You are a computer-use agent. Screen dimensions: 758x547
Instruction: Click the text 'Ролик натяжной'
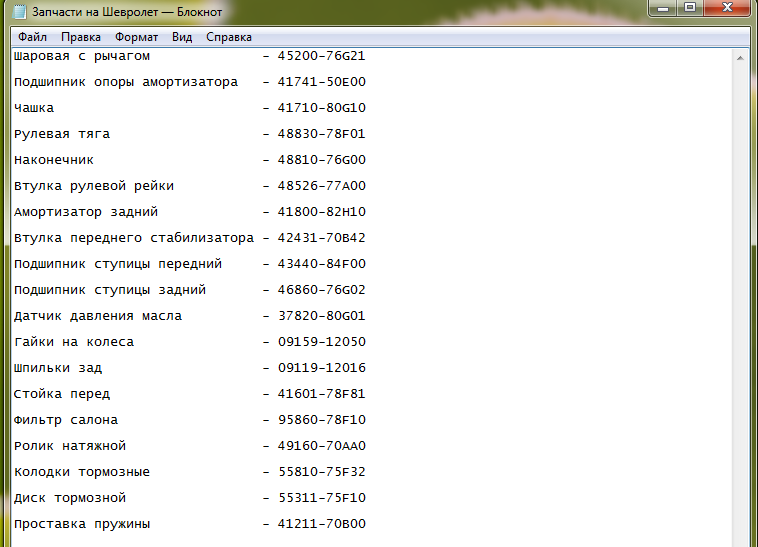point(70,446)
